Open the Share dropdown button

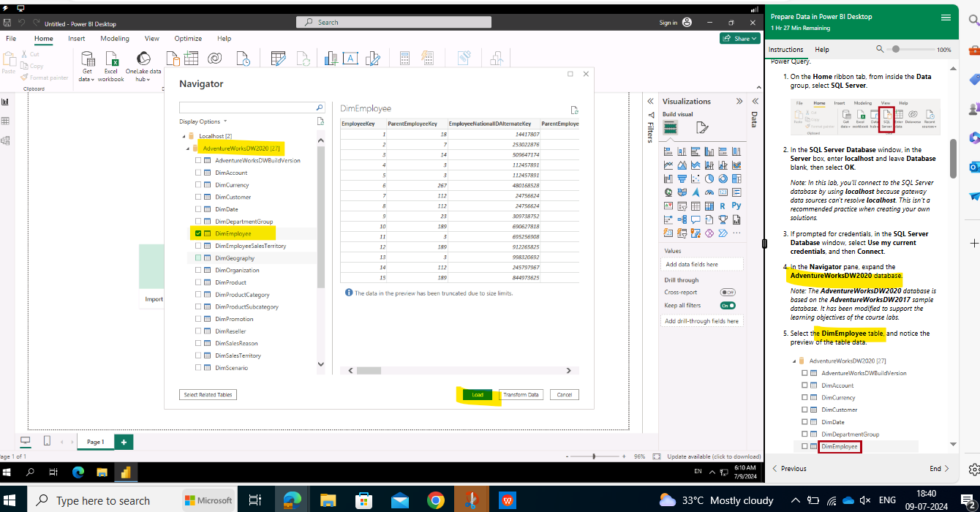(739, 39)
